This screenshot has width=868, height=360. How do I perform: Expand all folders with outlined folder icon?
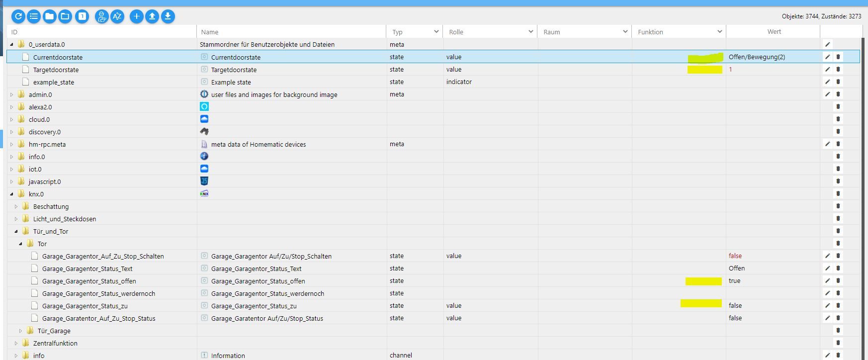tap(65, 16)
